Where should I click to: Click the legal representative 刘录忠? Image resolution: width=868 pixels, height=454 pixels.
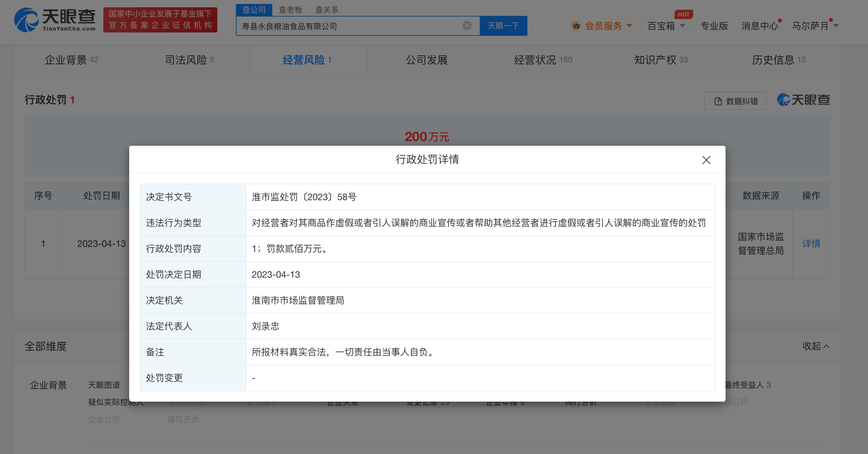tap(265, 326)
